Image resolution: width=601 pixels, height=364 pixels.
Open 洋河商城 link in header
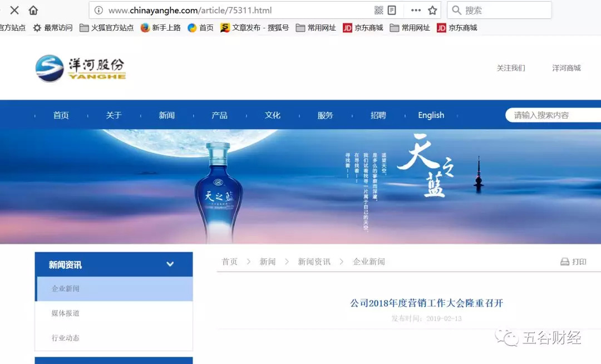point(566,68)
